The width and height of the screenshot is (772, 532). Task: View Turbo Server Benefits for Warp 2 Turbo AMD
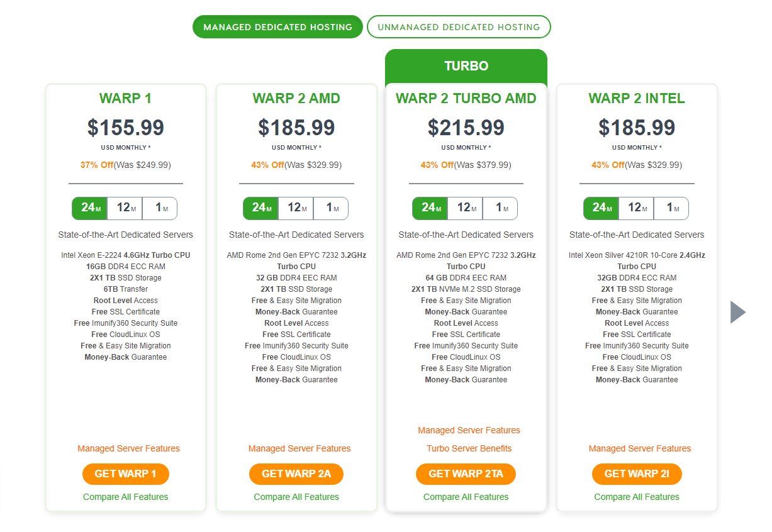tap(469, 448)
